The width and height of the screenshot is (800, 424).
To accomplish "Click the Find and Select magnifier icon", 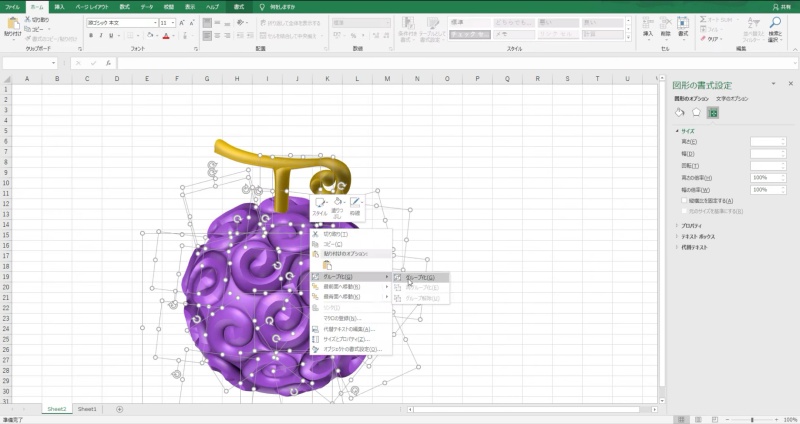I will (x=775, y=23).
